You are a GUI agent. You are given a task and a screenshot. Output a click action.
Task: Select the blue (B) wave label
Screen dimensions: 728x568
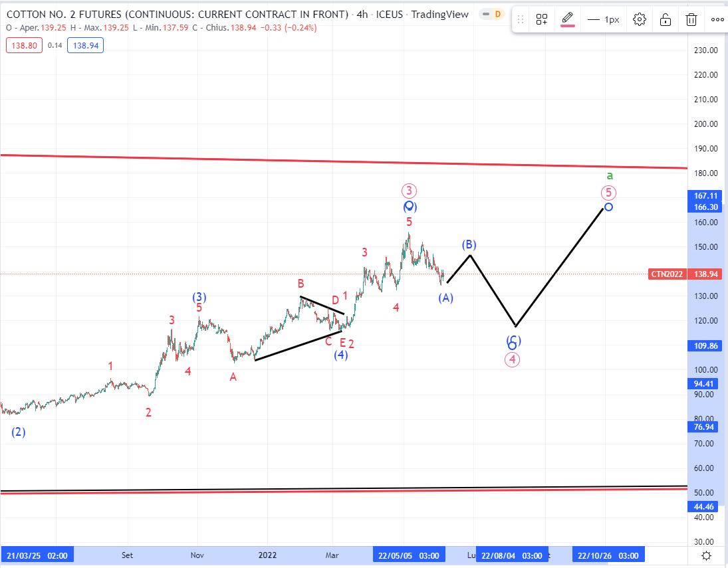[469, 244]
